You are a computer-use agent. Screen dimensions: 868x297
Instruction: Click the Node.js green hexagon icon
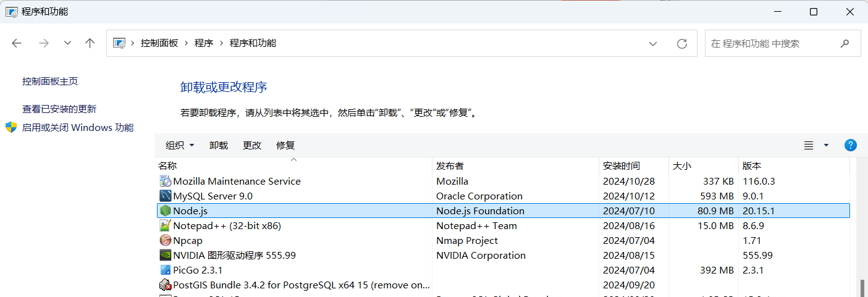tap(165, 211)
